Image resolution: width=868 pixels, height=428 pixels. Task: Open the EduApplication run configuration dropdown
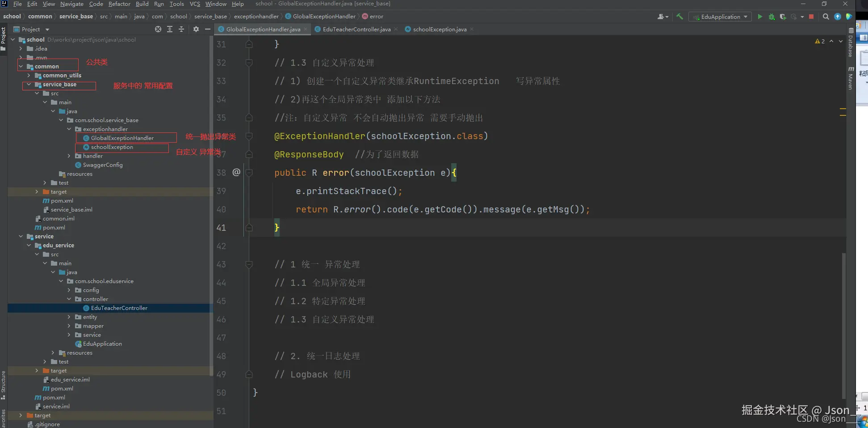[720, 17]
